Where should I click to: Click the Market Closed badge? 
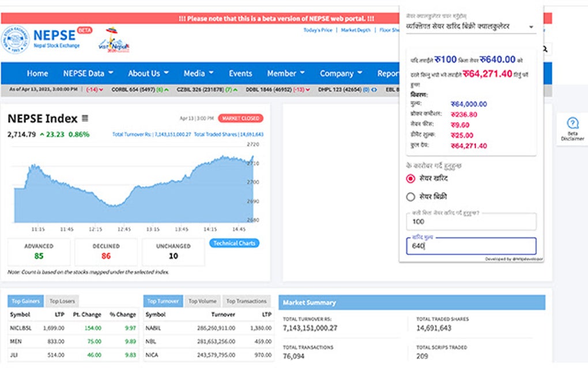point(241,118)
